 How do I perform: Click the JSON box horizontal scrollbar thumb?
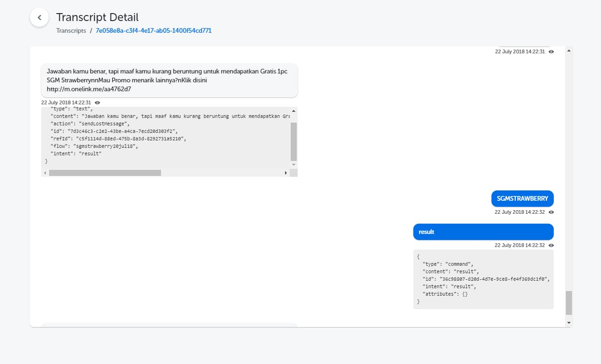[x=105, y=173]
